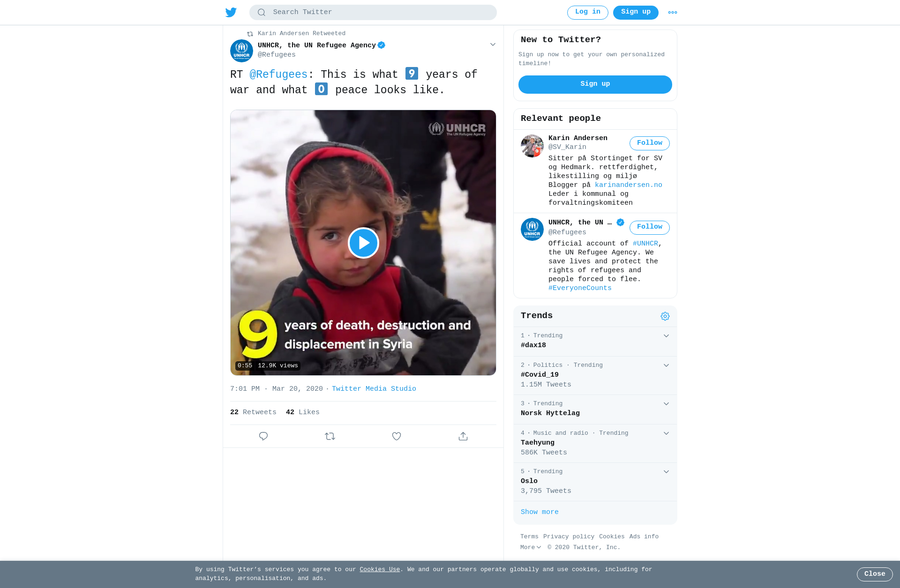The width and height of the screenshot is (900, 588).
Task: Focus the Search Twitter field
Action: click(x=373, y=13)
